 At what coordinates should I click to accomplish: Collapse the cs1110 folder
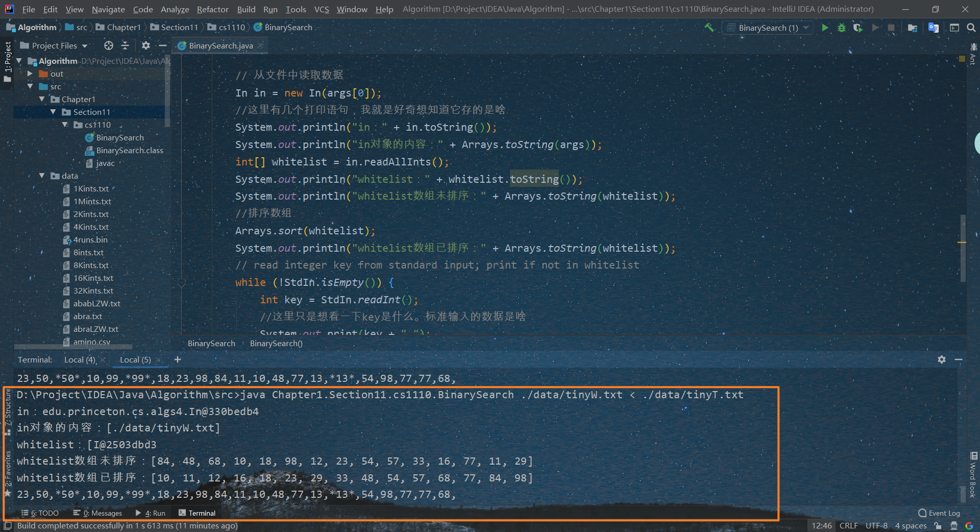tap(65, 125)
